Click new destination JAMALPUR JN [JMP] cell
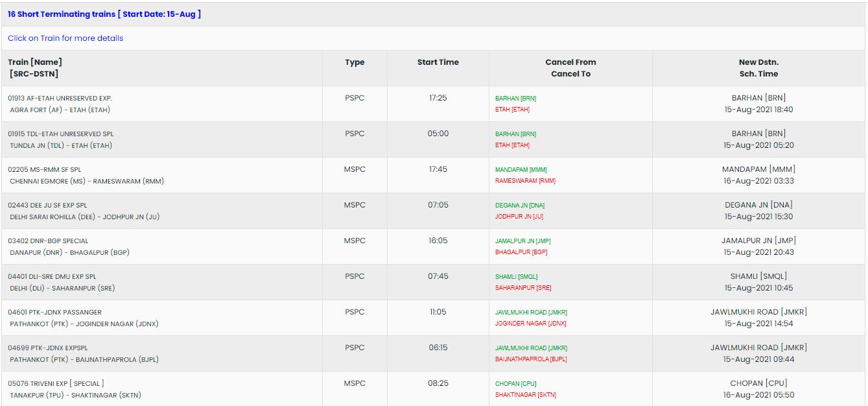 pyautogui.click(x=758, y=241)
